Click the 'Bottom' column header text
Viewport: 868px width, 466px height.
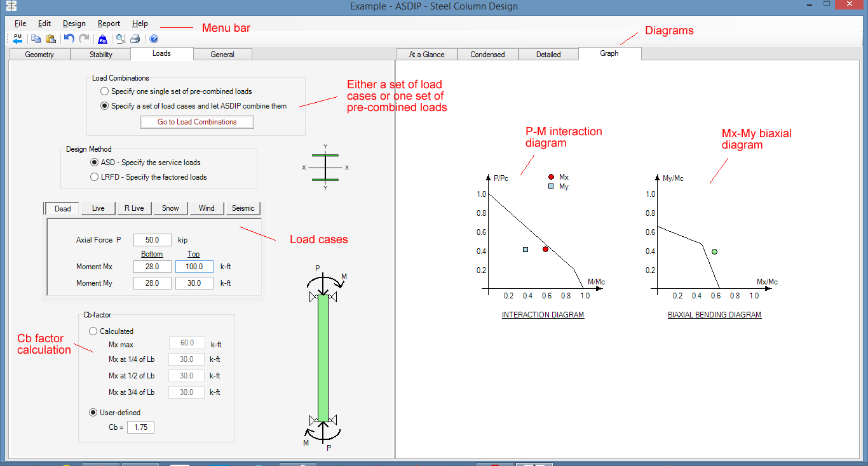(152, 254)
